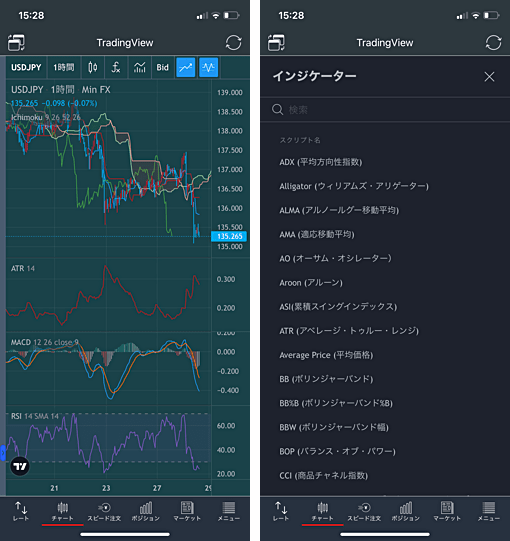Tap the 135.265 current price label
Image resolution: width=510 pixels, height=541 pixels.
point(229,236)
